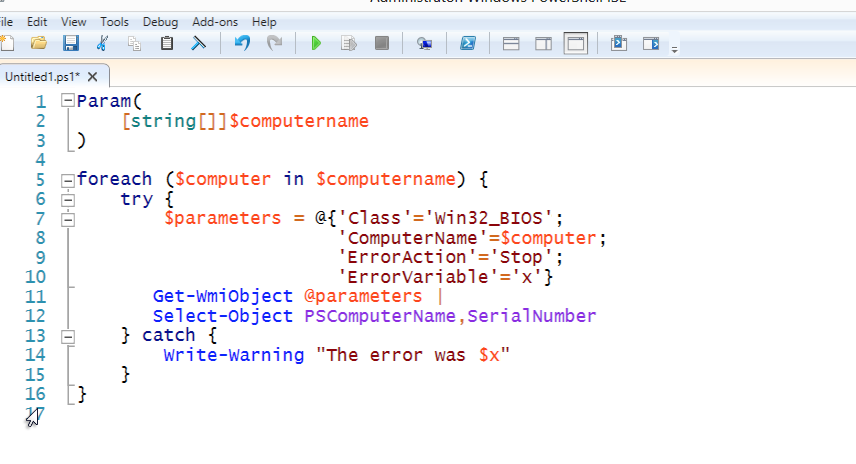Collapse the foreach block fold marker
The image size is (856, 464).
67,180
